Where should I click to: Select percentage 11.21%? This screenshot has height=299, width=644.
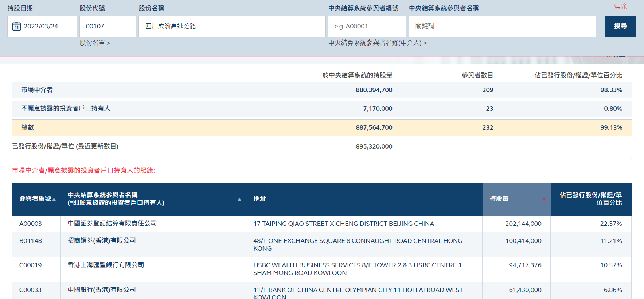click(x=611, y=241)
